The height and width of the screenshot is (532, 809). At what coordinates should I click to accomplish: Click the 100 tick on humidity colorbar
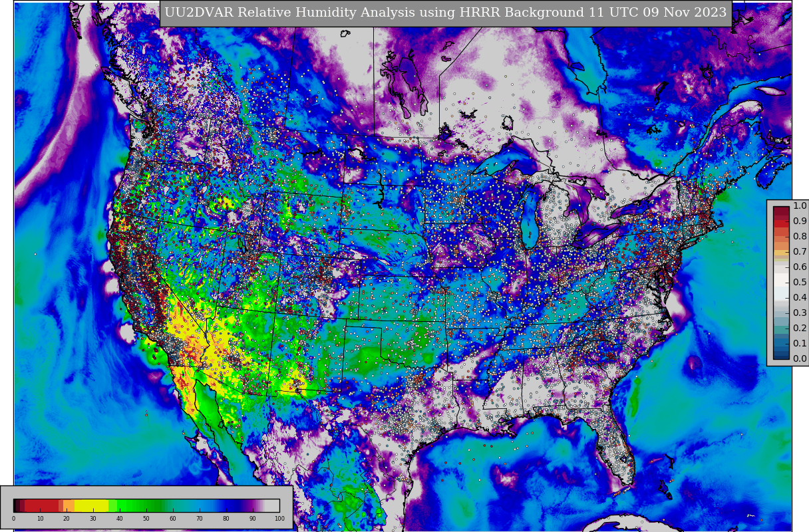279,519
